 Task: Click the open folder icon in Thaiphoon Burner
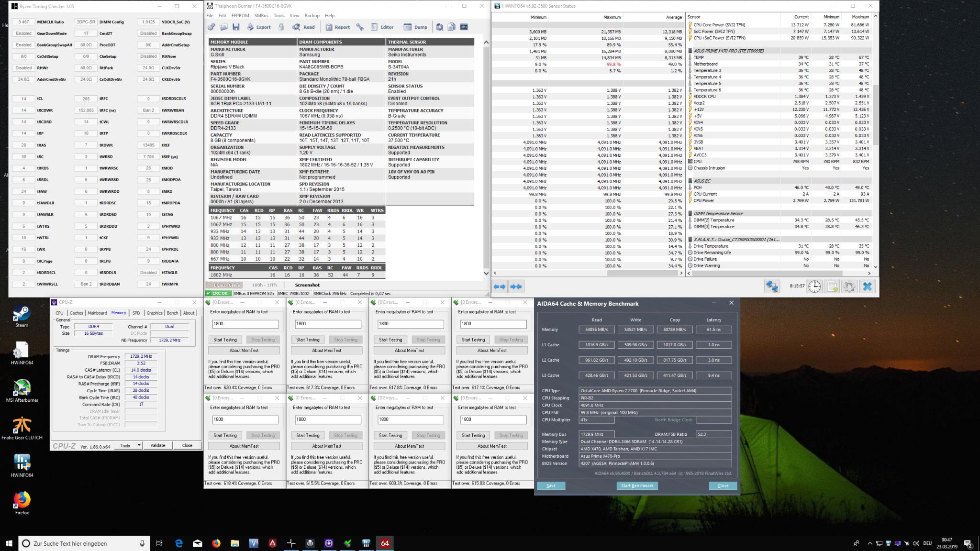click(x=223, y=27)
